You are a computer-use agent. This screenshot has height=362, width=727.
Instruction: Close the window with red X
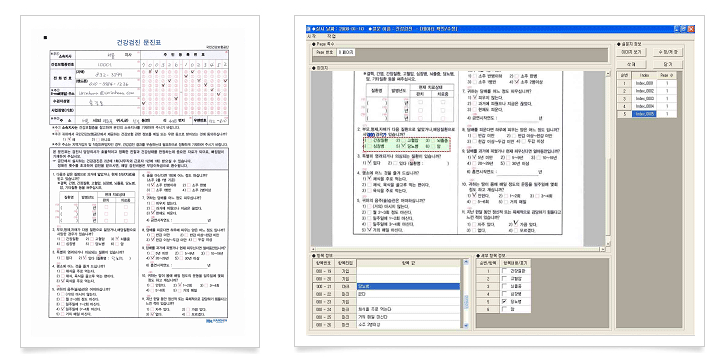(x=691, y=29)
